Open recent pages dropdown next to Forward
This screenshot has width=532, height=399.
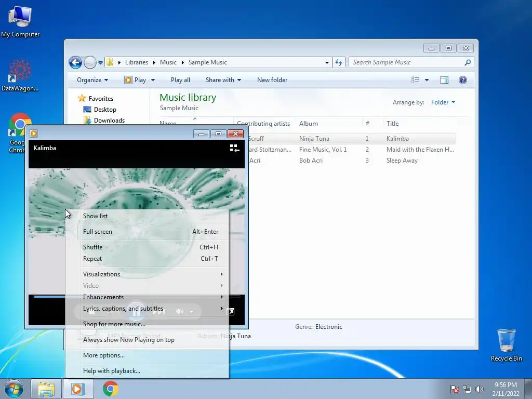100,63
